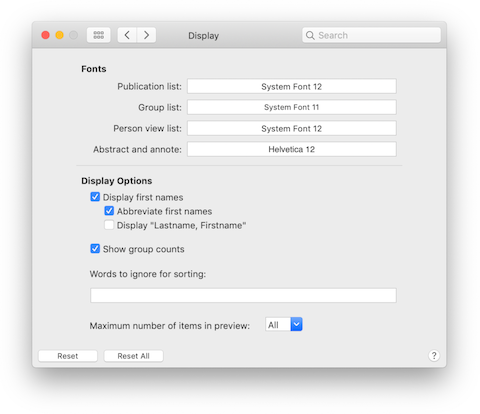Click the Reset All button
Screen dimensions: 480x414
[x=133, y=356]
